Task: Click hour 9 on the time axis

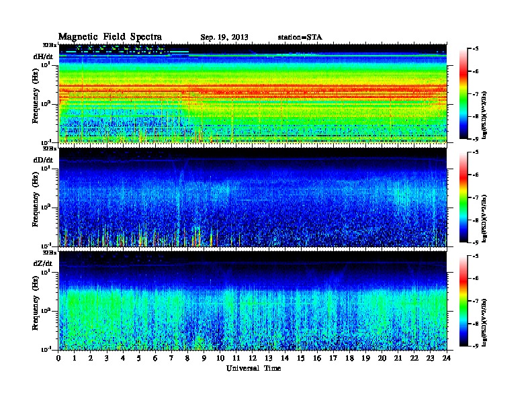Action: click(204, 359)
